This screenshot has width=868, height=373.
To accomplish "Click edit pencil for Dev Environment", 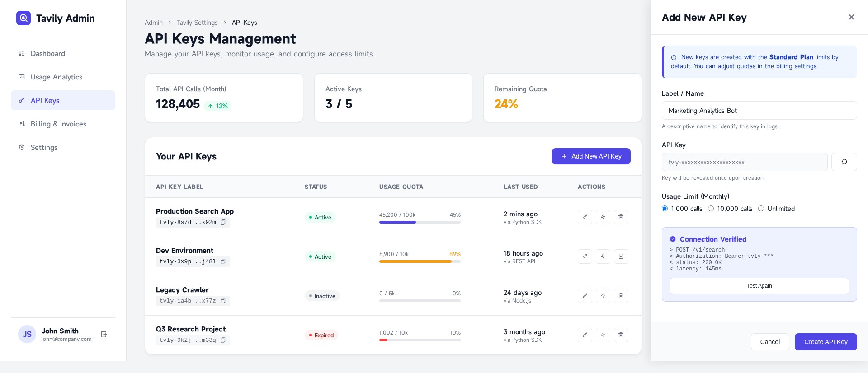I will point(585,256).
